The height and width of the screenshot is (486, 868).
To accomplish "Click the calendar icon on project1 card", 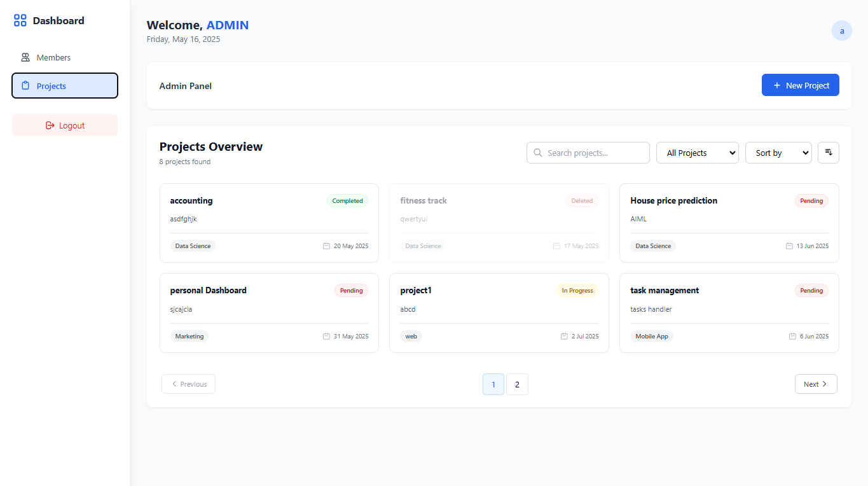I will [x=564, y=337].
